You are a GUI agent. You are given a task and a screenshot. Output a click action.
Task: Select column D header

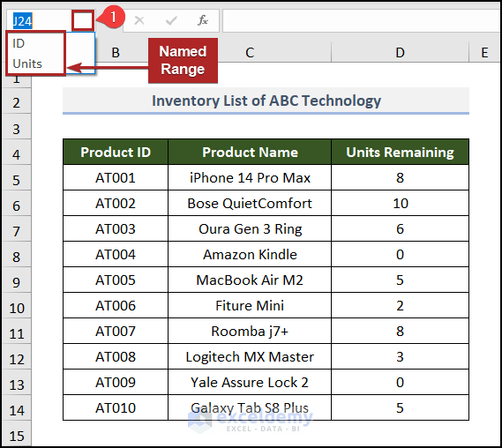[400, 52]
